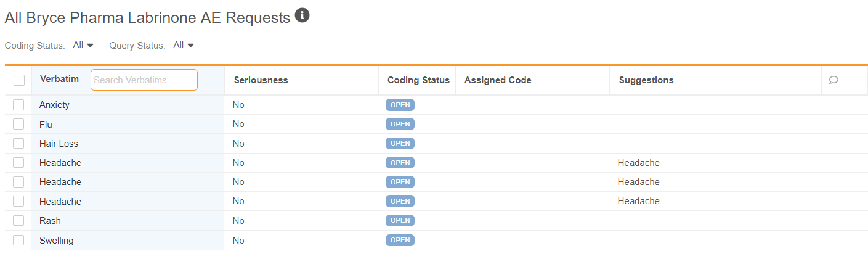Viewport: 868px width, 264px height.
Task: Click the comments speech bubble column icon
Action: pyautogui.click(x=834, y=80)
